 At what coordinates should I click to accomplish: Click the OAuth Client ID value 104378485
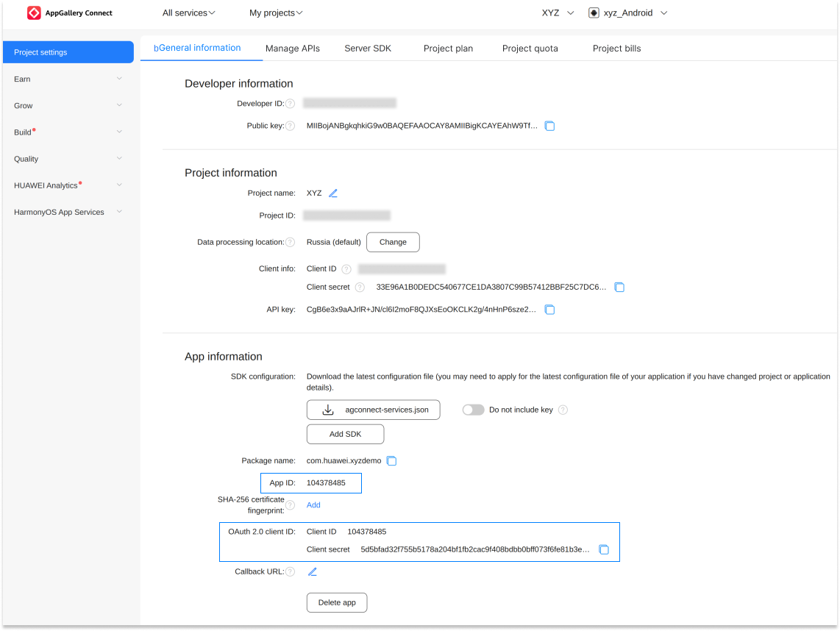click(367, 532)
